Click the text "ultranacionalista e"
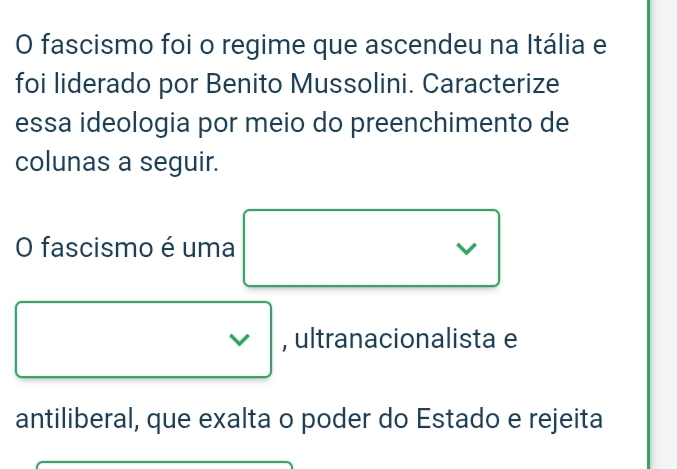Image resolution: width=677 pixels, height=469 pixels. point(406,340)
